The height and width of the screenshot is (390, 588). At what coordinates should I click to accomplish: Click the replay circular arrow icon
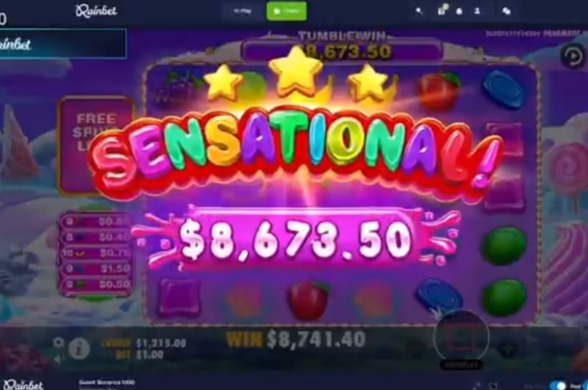pyautogui.click(x=573, y=57)
